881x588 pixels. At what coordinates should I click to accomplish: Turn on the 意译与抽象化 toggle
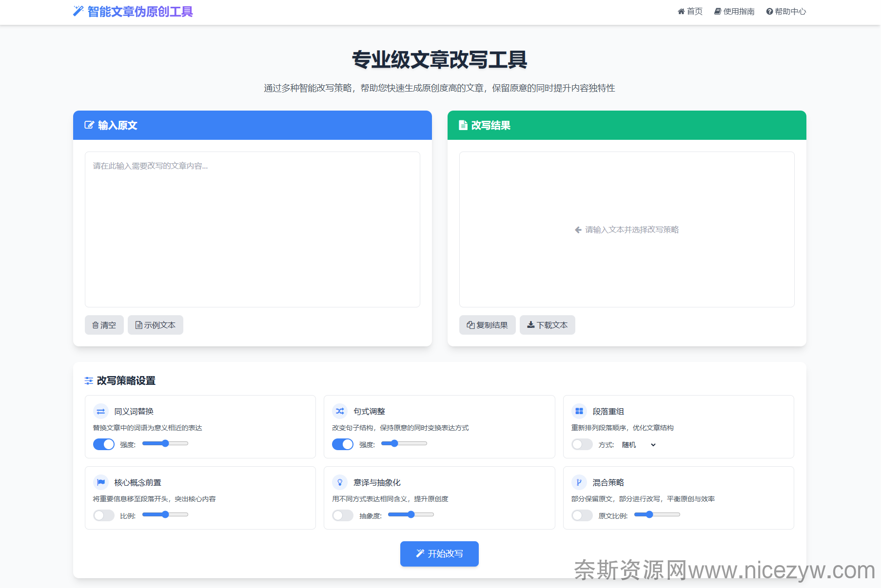tap(343, 515)
